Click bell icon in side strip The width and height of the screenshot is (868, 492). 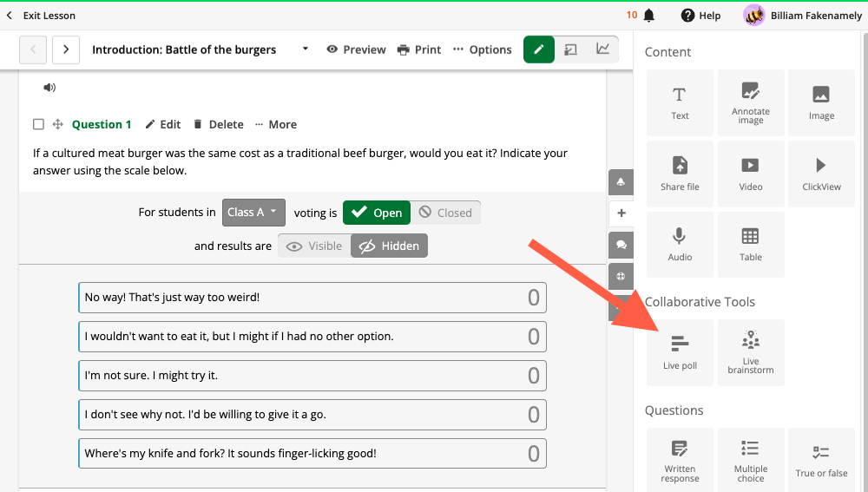(621, 182)
